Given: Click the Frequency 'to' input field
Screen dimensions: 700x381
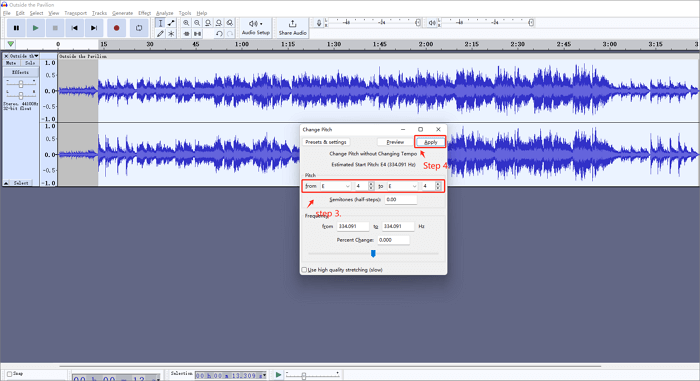Looking at the screenshot, I should point(398,226).
